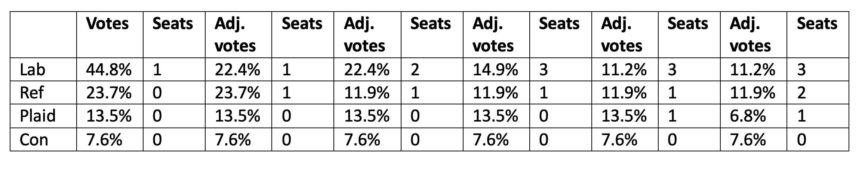This screenshot has width=868, height=173.
Task: Click the last "Seats" column header
Action: [817, 24]
